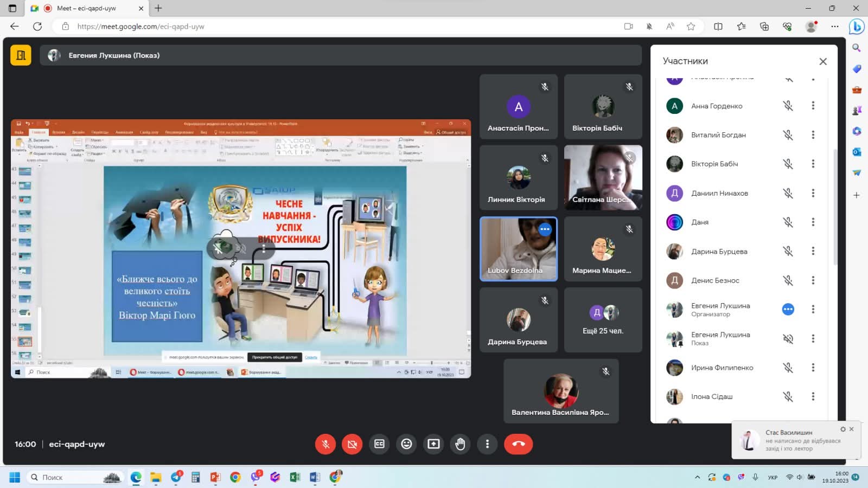Click the Bing sidebar icon
The height and width of the screenshot is (488, 868).
pos(857,26)
